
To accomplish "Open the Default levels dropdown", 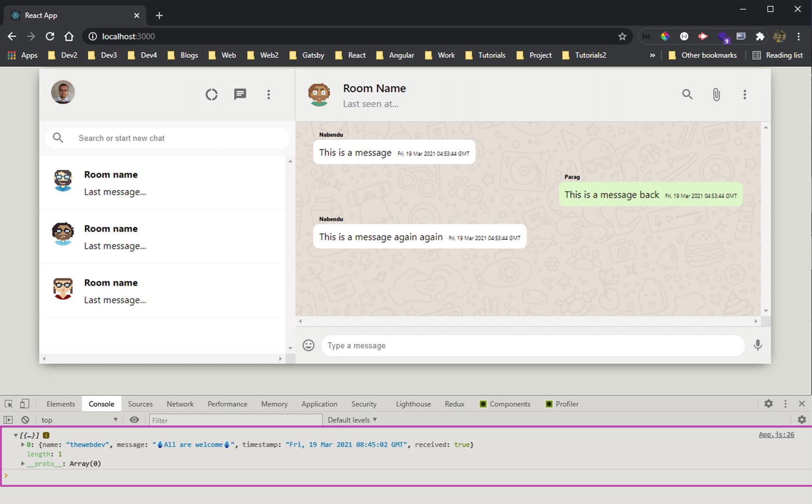I will 352,420.
